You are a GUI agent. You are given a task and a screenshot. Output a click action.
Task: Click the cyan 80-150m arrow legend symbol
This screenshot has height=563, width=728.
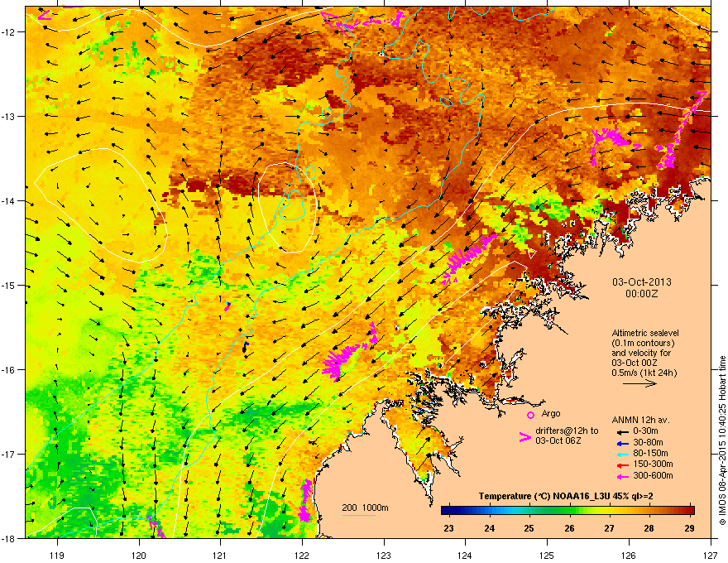(x=623, y=454)
